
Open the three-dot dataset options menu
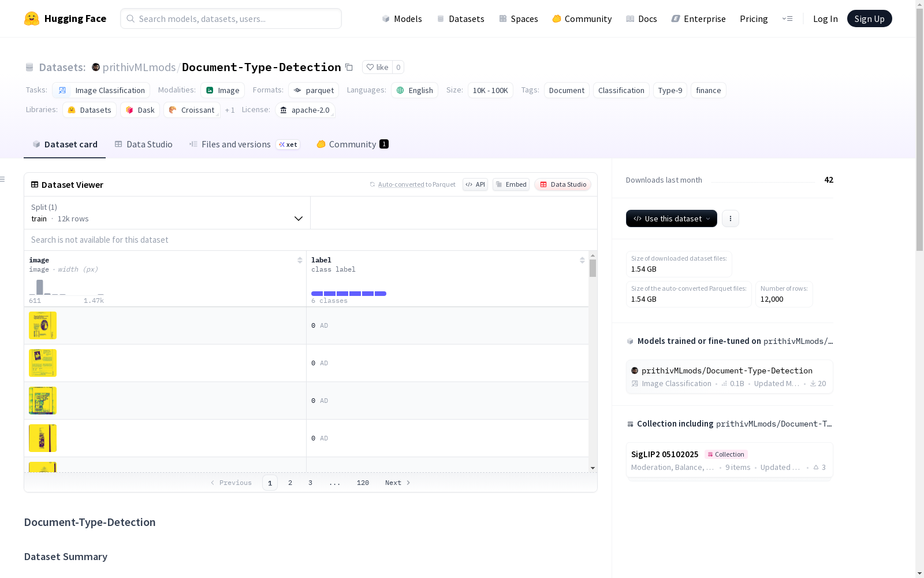tap(731, 218)
